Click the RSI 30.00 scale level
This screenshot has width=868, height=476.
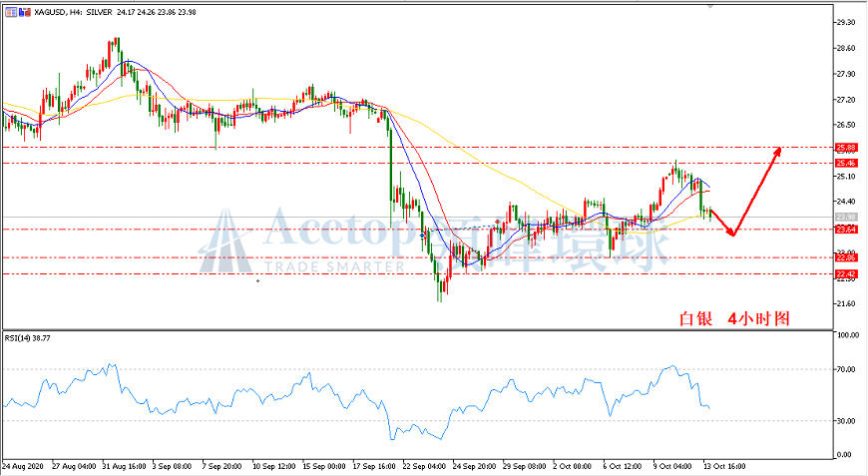point(848,421)
